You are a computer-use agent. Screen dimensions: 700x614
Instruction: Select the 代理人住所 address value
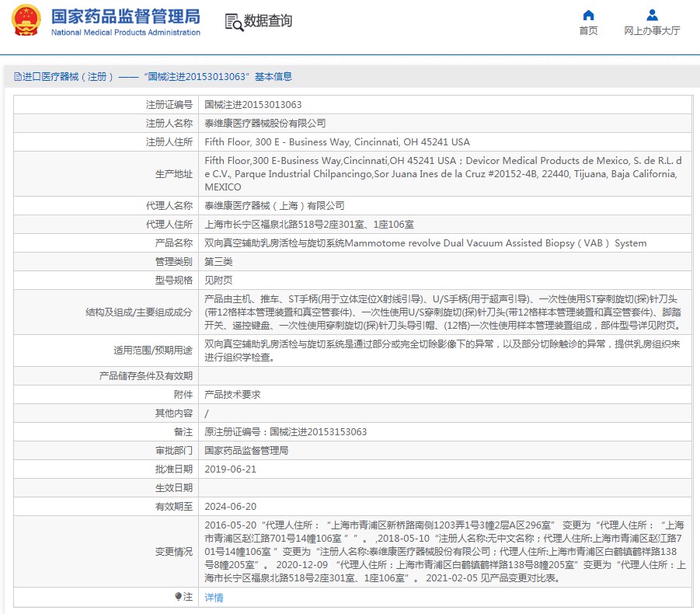[309, 225]
